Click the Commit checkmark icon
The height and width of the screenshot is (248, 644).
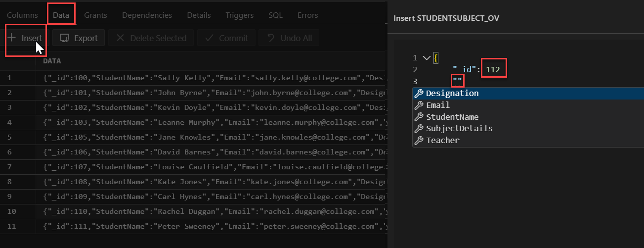pyautogui.click(x=209, y=38)
